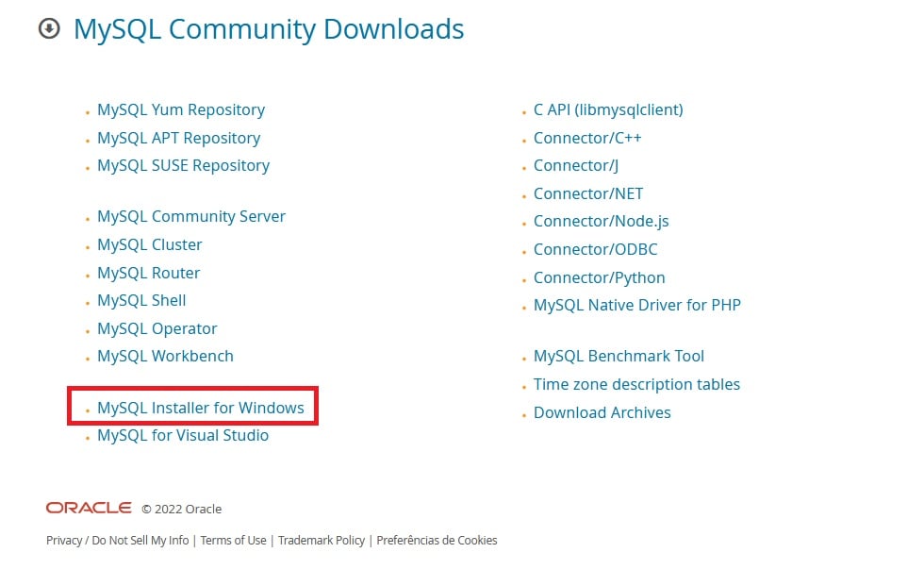Click the download arrow icon beside the heading
This screenshot has height=586, width=924.
49,28
